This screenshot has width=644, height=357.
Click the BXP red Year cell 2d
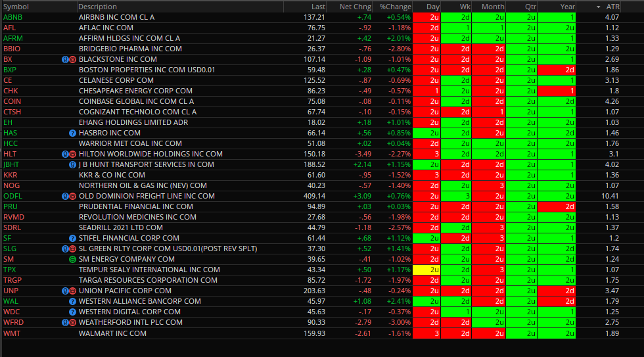(x=557, y=70)
